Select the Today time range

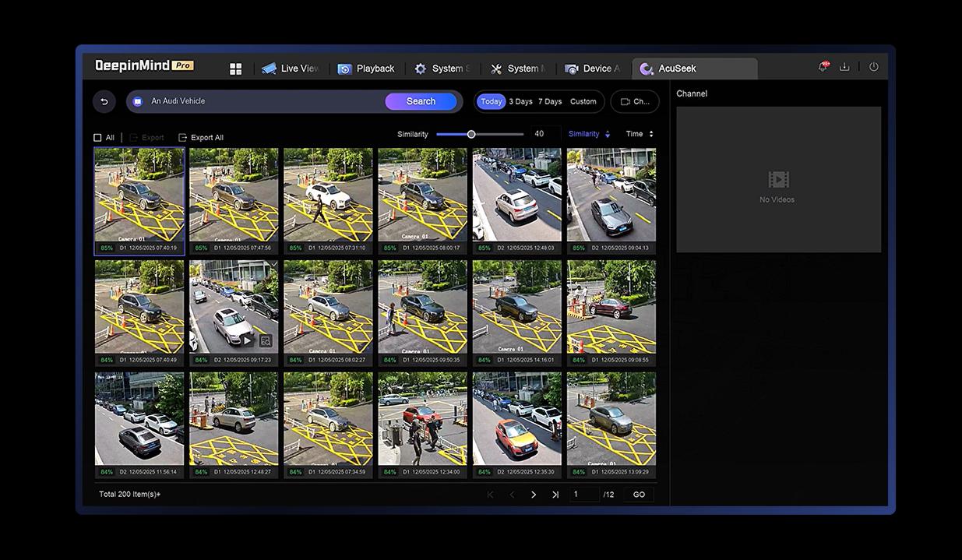(492, 101)
